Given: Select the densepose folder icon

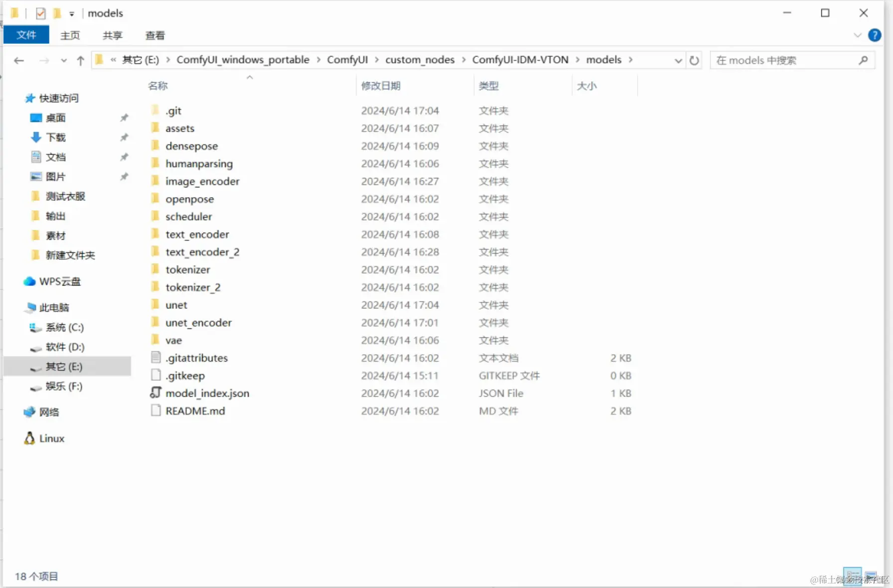Looking at the screenshot, I should [155, 146].
